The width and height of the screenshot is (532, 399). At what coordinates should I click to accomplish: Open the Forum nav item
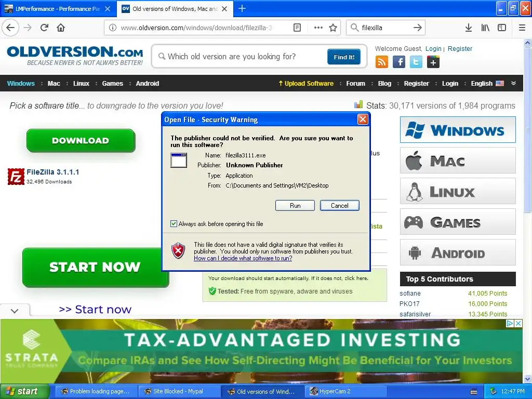coord(355,84)
